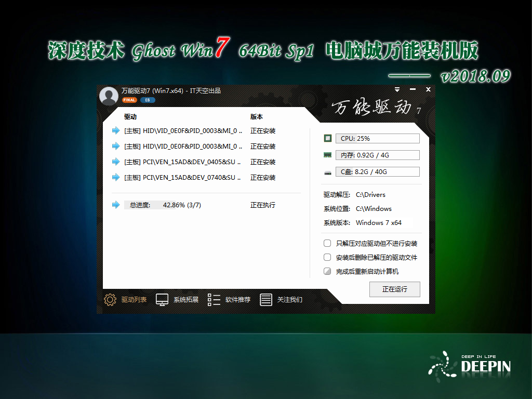The width and height of the screenshot is (532, 399).
Task: Click the 万能驱动 7 logo
Action: click(376, 107)
